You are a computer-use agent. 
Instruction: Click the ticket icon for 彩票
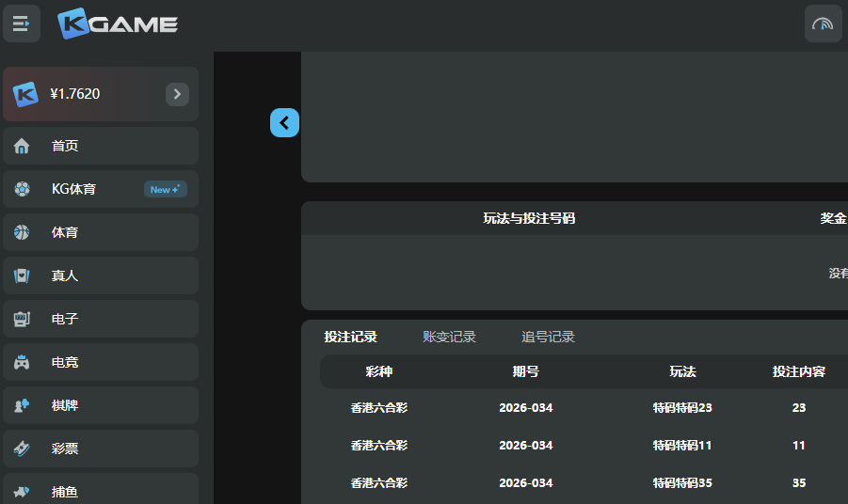tap(22, 449)
